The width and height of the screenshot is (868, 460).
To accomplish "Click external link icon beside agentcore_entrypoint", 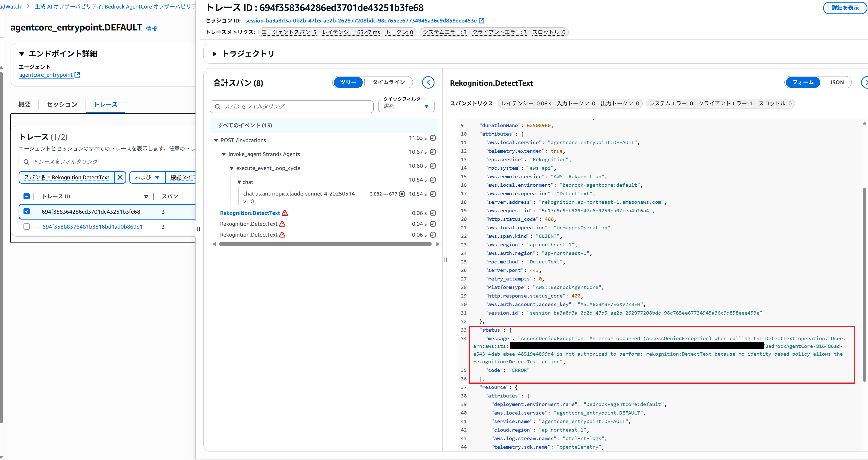I will point(77,75).
